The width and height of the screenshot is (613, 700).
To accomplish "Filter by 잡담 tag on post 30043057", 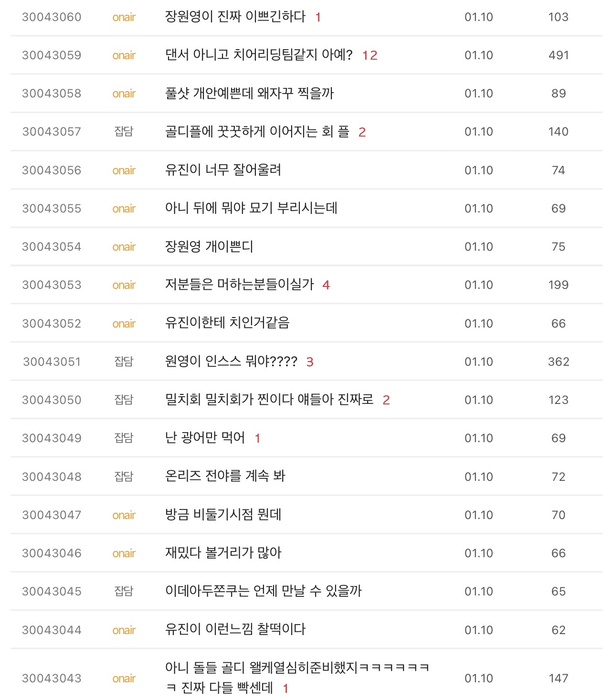I will coord(124,131).
